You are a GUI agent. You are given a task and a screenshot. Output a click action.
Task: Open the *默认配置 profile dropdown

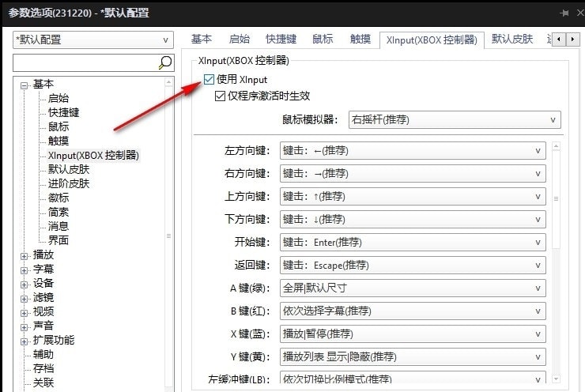pyautogui.click(x=93, y=40)
